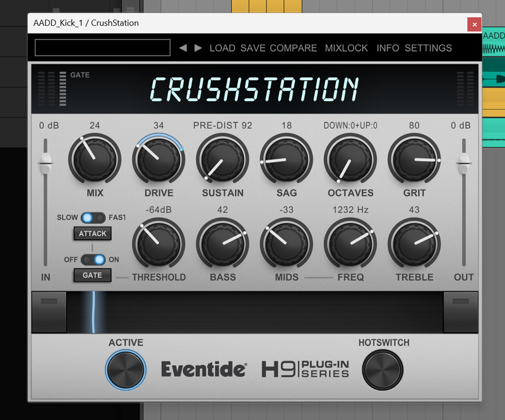Click the right ribbon end button
The image size is (505, 420).
(461, 312)
